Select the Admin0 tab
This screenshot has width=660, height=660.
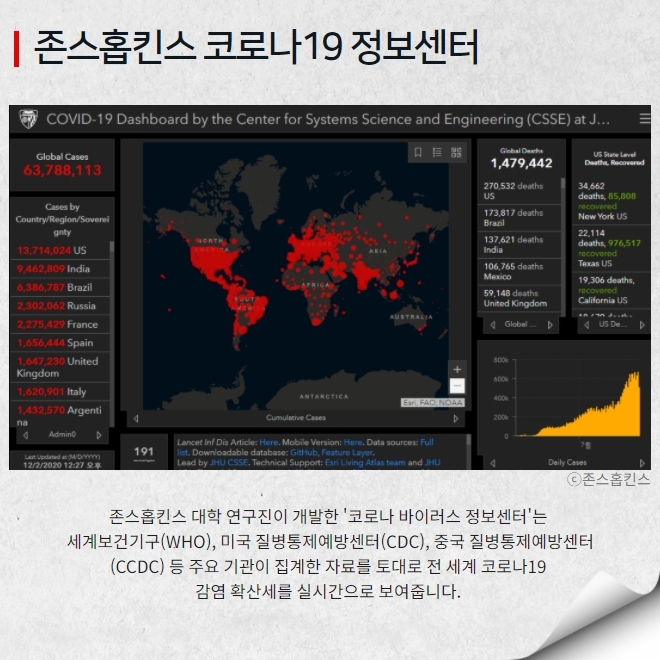click(x=62, y=434)
